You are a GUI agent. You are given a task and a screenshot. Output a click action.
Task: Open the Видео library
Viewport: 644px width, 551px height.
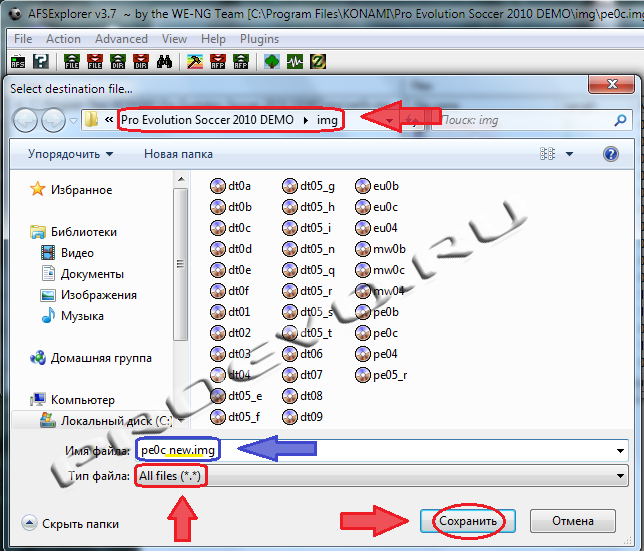tap(67, 253)
